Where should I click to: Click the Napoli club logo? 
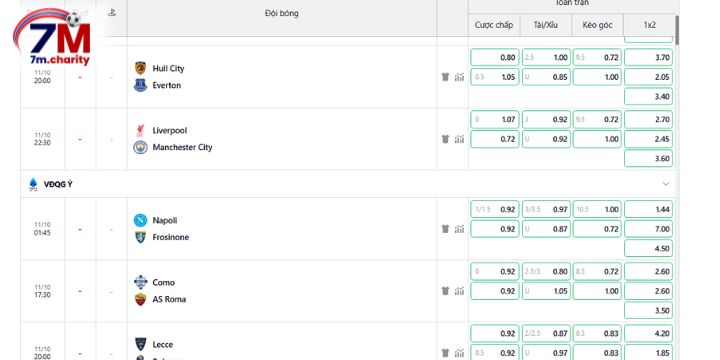140,220
